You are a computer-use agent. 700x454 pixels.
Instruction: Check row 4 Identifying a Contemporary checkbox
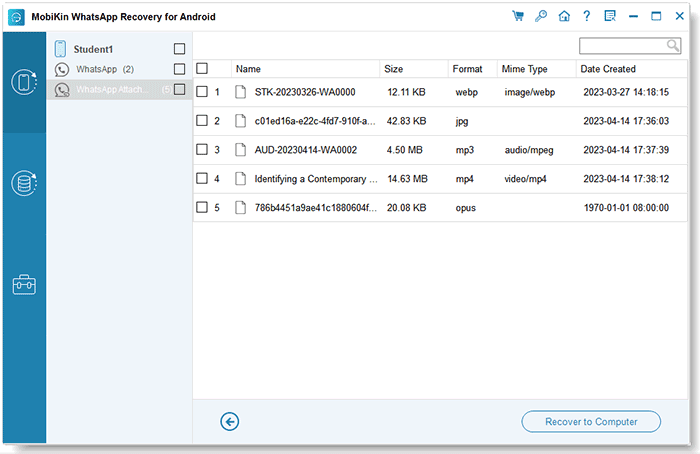click(x=202, y=178)
